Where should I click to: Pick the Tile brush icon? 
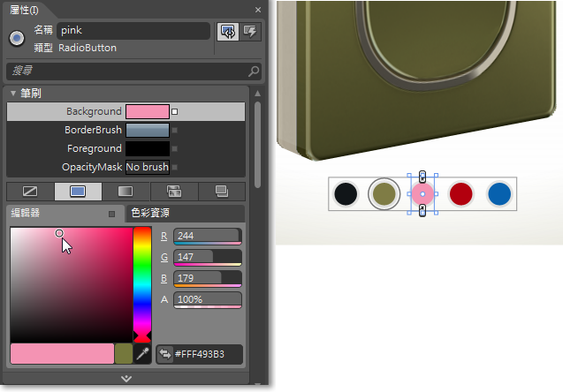(x=174, y=192)
